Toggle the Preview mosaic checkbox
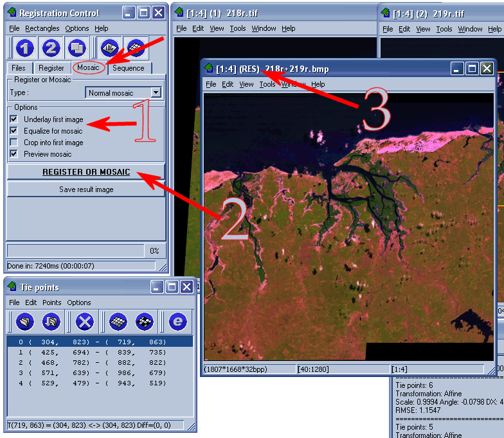504x438 pixels. pyautogui.click(x=14, y=154)
